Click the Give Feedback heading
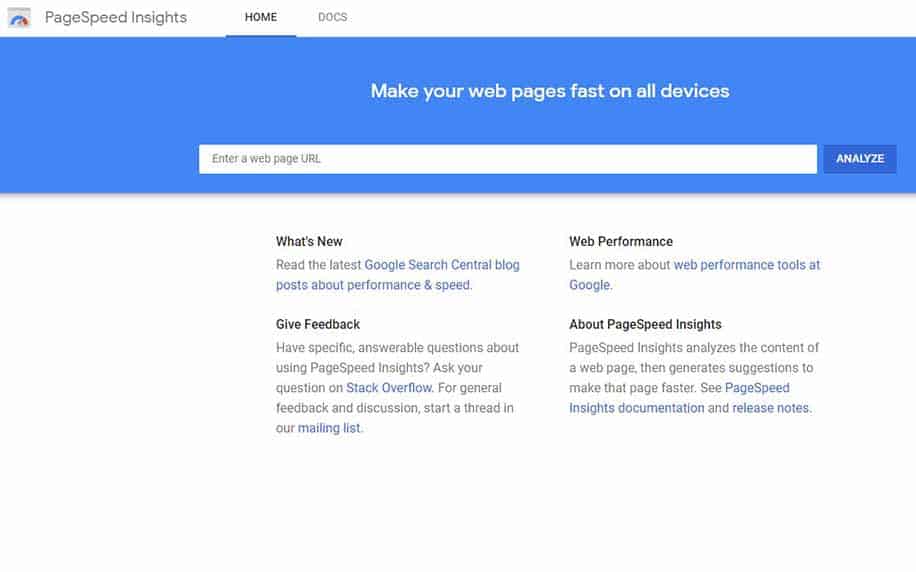916x572 pixels. pyautogui.click(x=318, y=324)
